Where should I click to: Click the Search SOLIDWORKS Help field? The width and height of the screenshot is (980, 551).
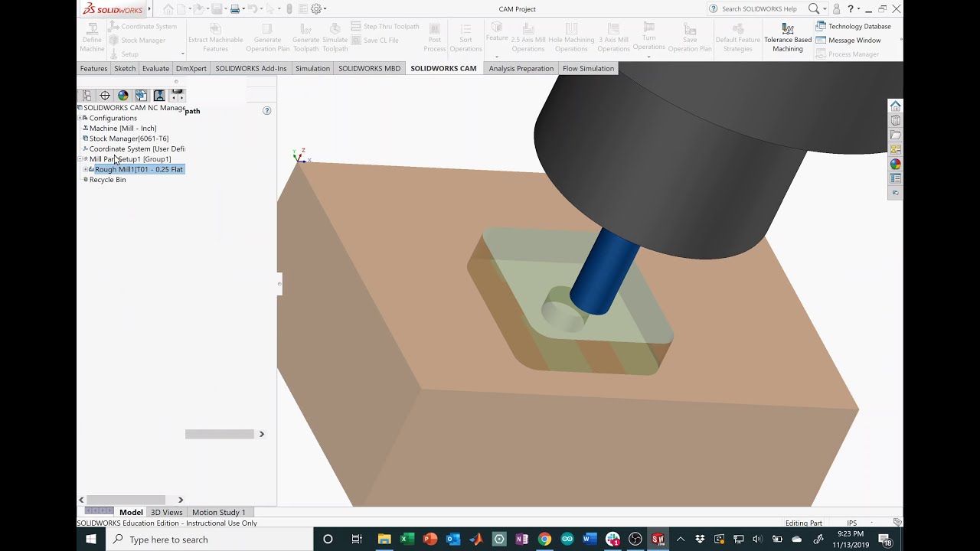(758, 9)
